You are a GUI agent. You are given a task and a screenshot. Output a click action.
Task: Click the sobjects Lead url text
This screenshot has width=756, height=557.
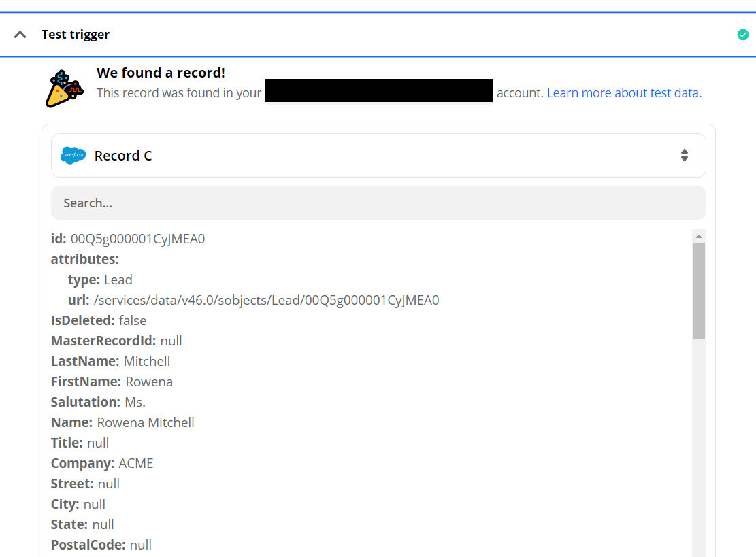266,299
